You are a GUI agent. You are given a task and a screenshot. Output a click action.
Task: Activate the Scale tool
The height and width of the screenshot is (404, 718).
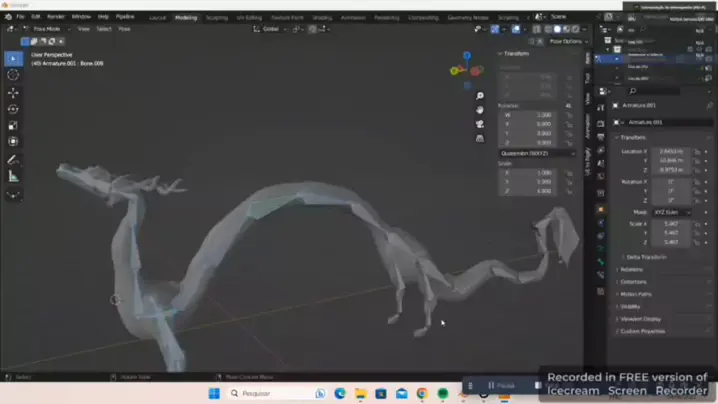(x=13, y=126)
